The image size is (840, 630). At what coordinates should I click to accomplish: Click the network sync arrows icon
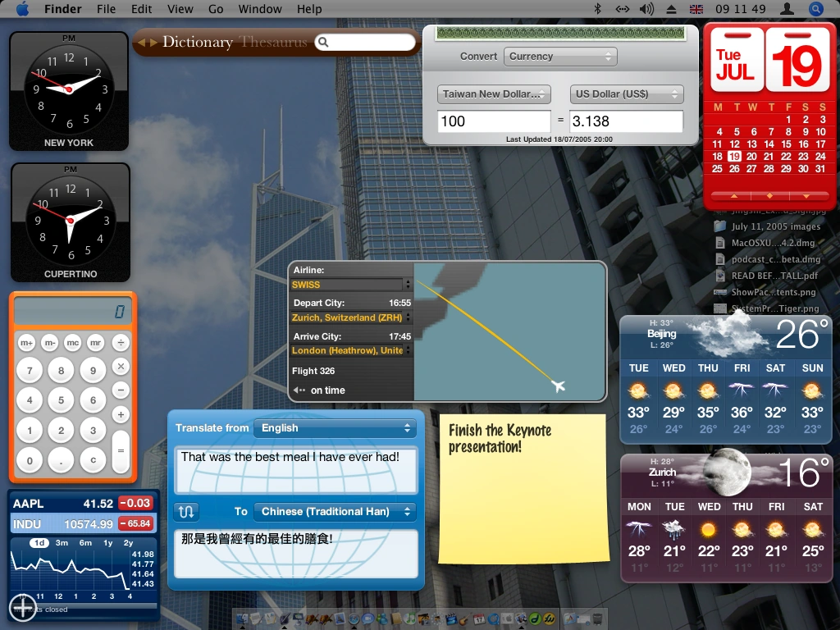(622, 9)
